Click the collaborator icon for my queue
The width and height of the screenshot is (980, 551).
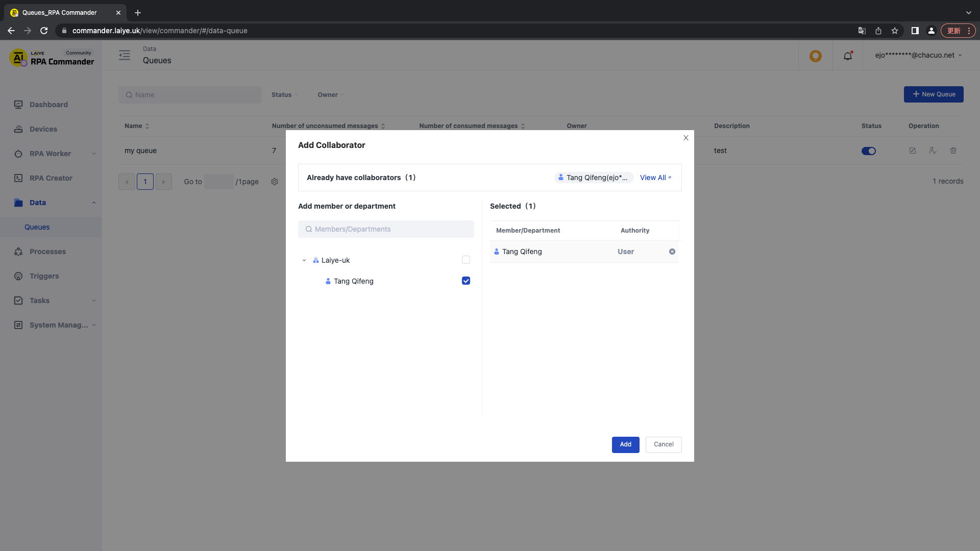(933, 151)
